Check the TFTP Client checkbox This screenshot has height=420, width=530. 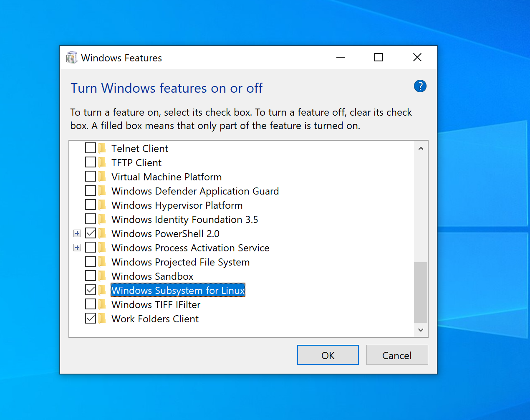tap(91, 162)
